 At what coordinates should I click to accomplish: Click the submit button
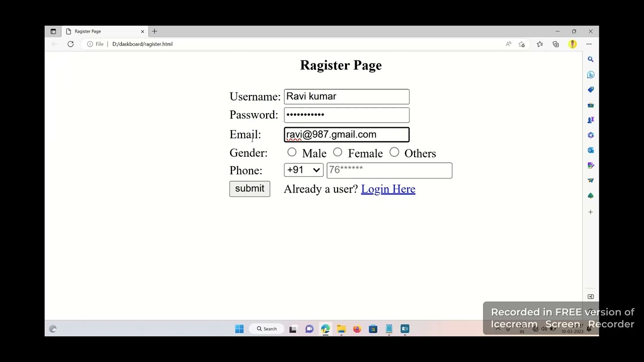point(250,189)
